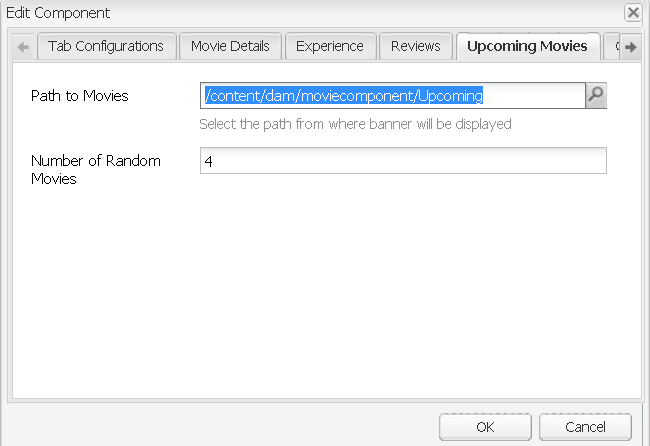The image size is (650, 446).
Task: Click the banner path helper text
Action: click(x=355, y=125)
